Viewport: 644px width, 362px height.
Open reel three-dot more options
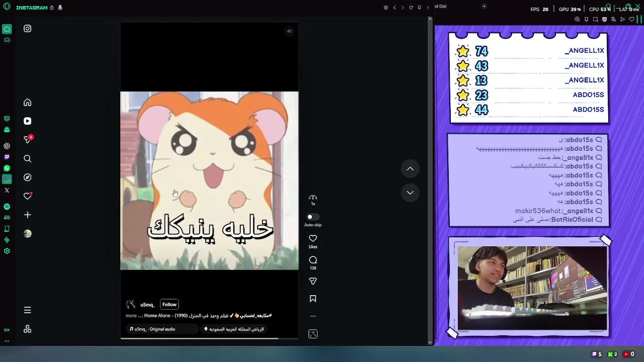313,316
